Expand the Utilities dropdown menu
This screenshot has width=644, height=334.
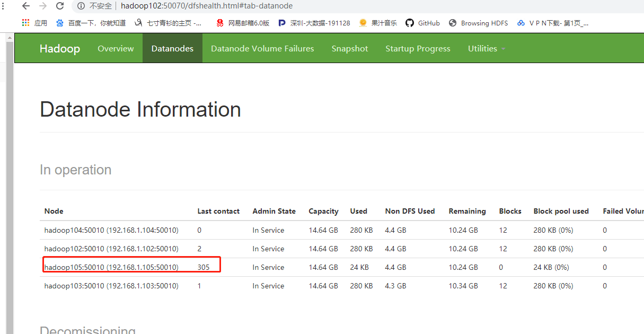(487, 48)
